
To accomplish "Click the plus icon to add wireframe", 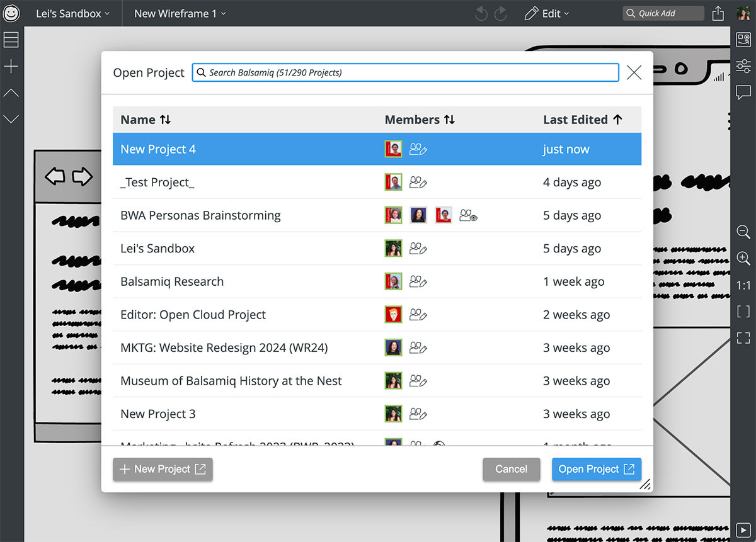I will coord(11,67).
